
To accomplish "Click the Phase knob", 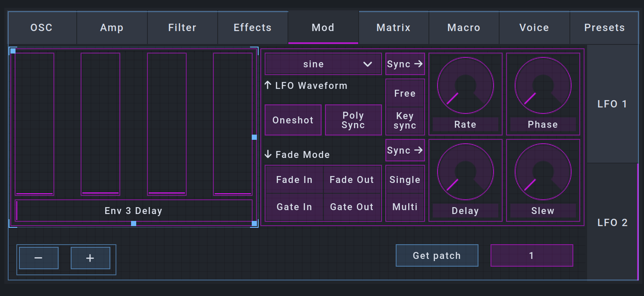I will coord(543,85).
